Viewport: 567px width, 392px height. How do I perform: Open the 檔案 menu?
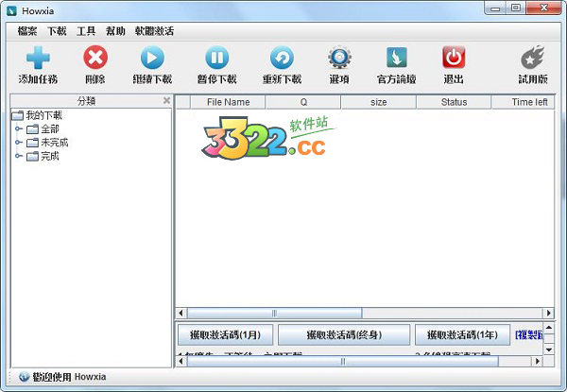tap(27, 31)
